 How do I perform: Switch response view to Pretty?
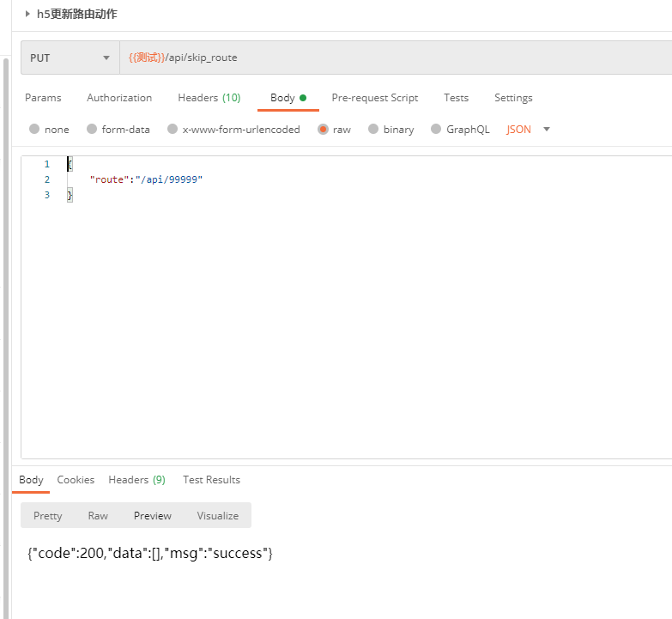(x=47, y=516)
